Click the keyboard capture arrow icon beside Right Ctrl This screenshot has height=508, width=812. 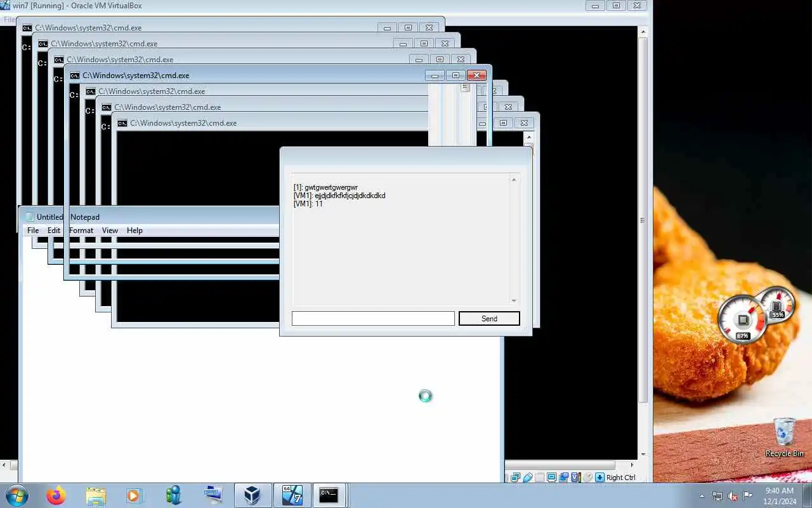click(599, 478)
